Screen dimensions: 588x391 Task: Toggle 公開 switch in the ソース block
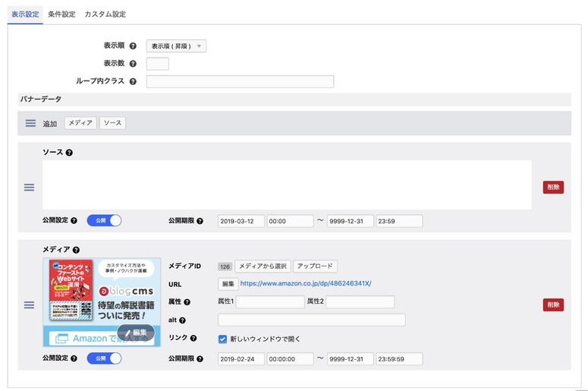pos(104,221)
